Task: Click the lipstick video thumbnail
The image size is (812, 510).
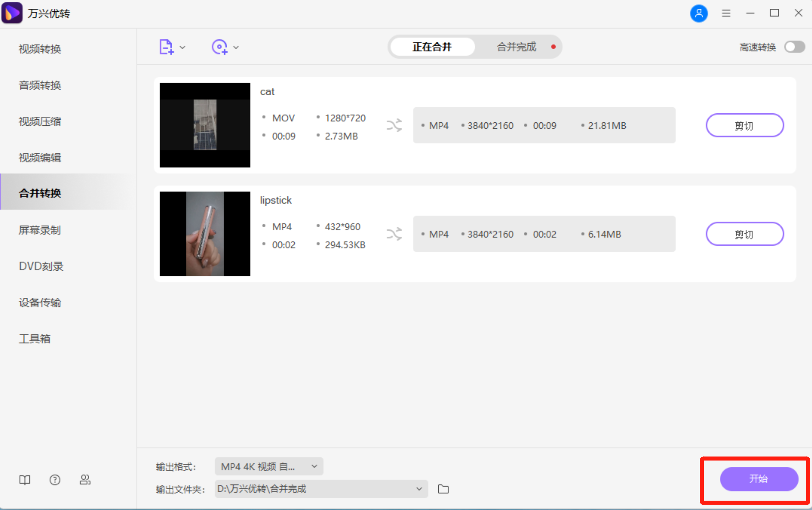Action: tap(204, 234)
